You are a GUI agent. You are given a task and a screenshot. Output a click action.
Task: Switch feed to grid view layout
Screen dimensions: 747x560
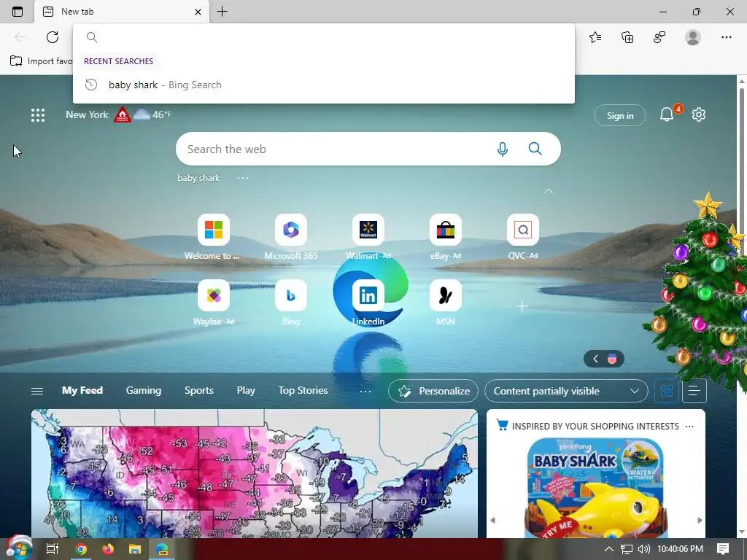click(667, 391)
